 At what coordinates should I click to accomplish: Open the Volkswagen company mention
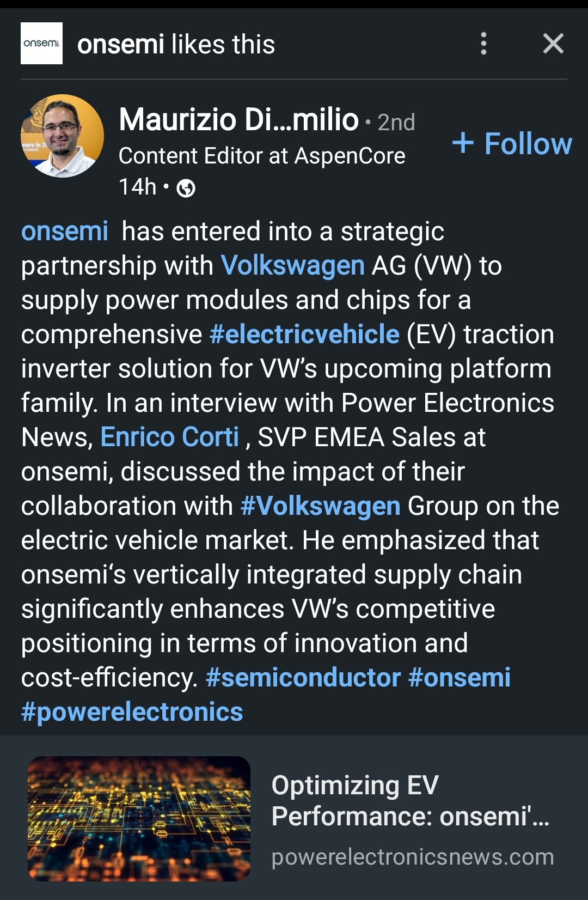[x=292, y=266]
